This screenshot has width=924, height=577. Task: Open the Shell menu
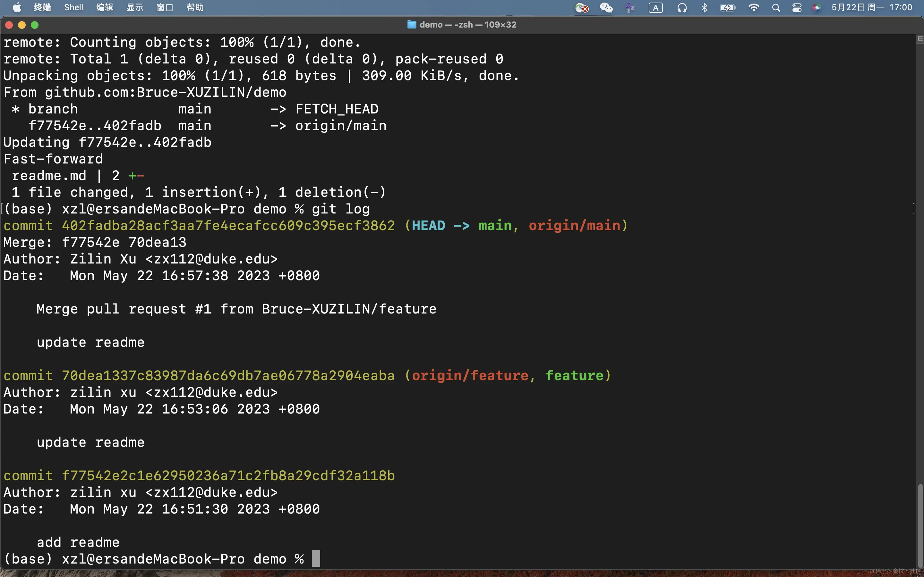point(73,8)
